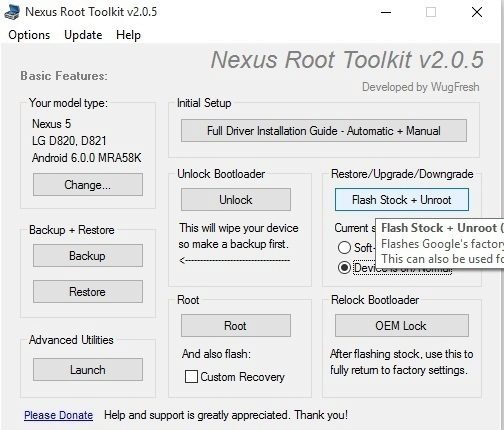Launch Advanced Utilities
Viewport: 504px width, 430px height.
tap(88, 370)
